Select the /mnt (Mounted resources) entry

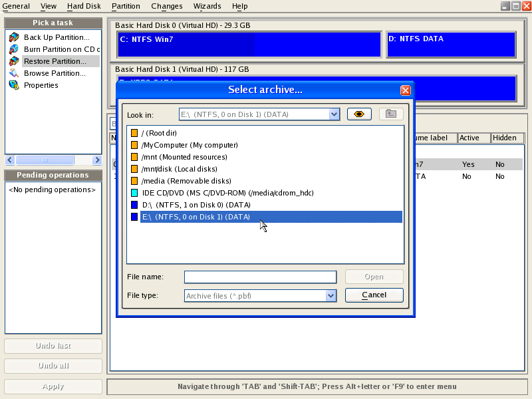(184, 157)
